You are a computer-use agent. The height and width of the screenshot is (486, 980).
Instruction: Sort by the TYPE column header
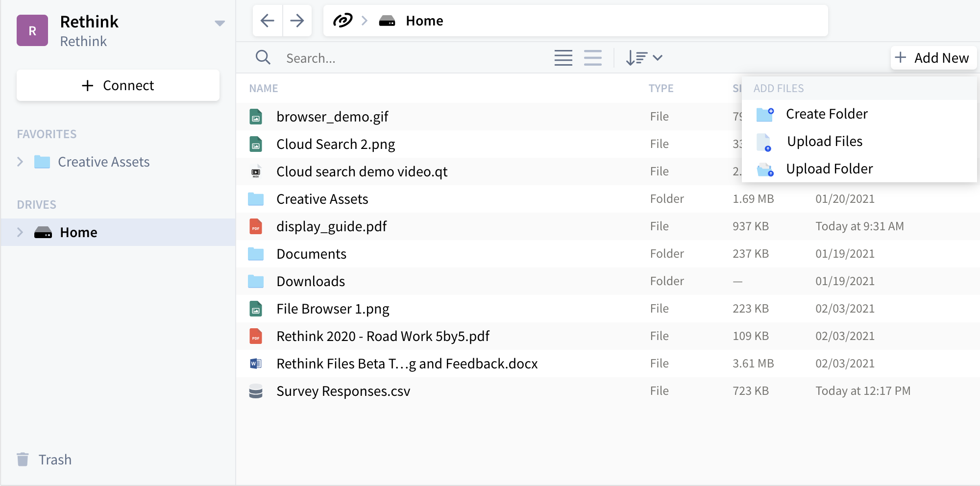(661, 88)
